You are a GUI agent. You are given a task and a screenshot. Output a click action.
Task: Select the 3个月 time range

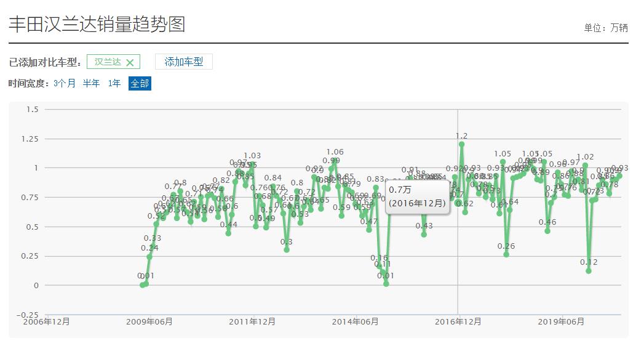coord(65,84)
